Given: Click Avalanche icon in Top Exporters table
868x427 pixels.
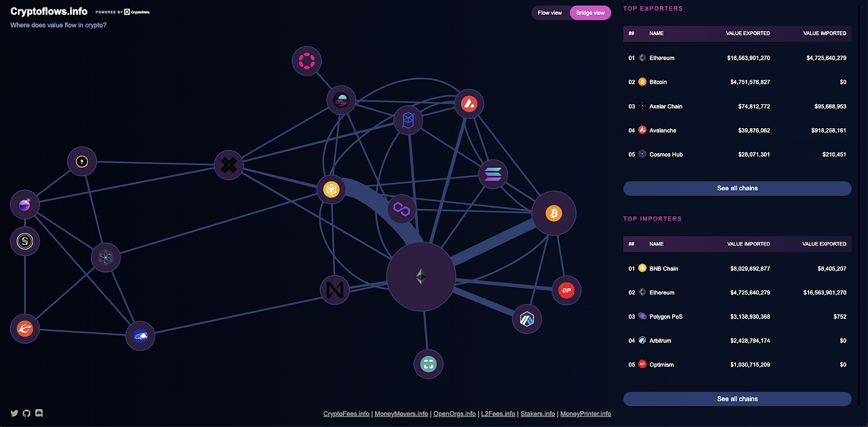Looking at the screenshot, I should pyautogui.click(x=642, y=130).
